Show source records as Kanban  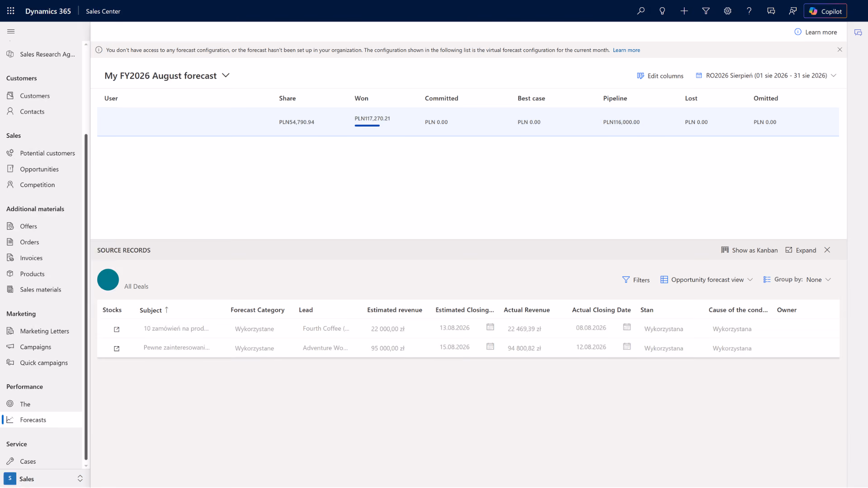[750, 250]
